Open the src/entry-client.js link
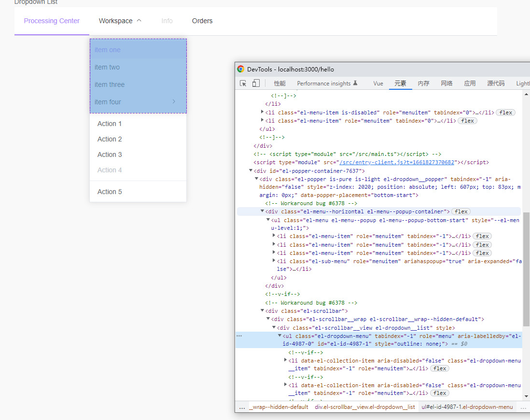Screen dimensions: 530x420 pyautogui.click(x=397, y=162)
